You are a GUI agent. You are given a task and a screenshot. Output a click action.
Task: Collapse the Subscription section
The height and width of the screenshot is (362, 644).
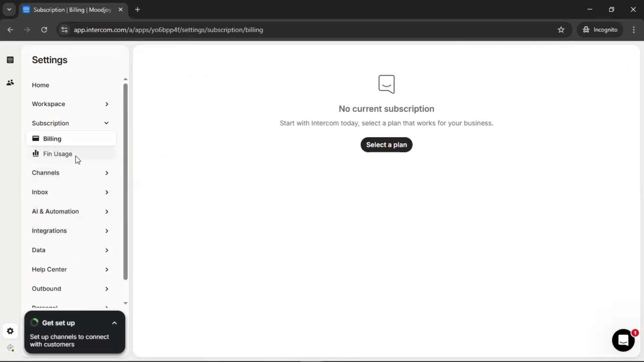[70, 123]
